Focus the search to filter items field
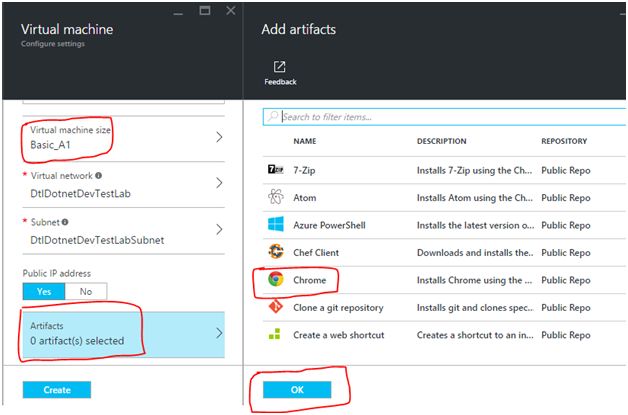Screen dimensions: 628x415 [x=440, y=116]
